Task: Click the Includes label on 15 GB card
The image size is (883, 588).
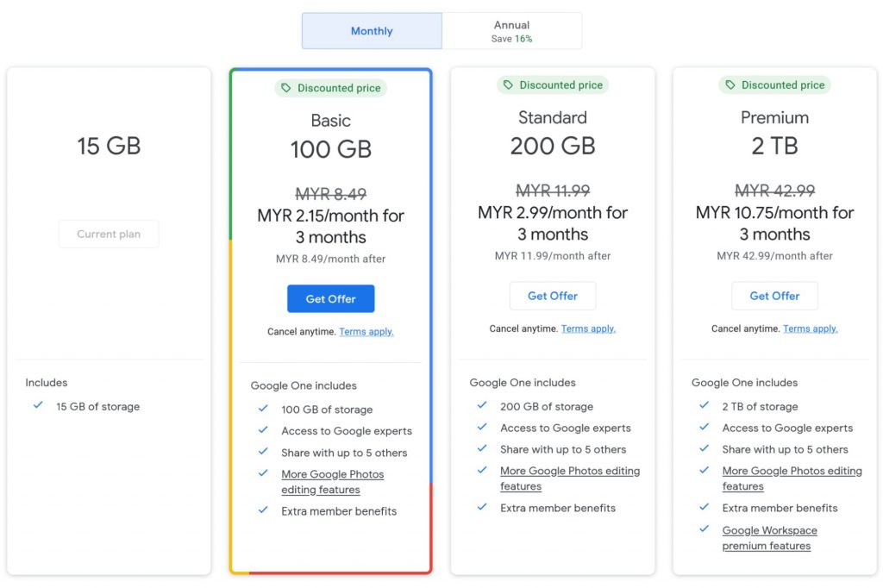Action: coord(47,383)
